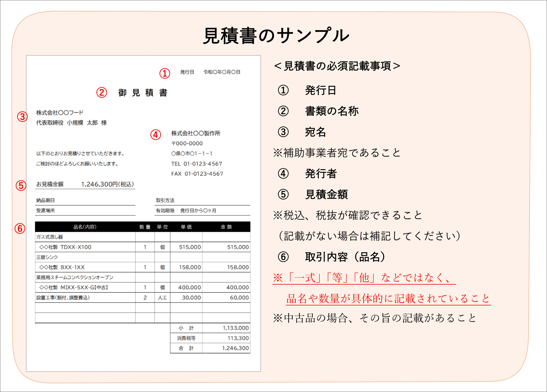Click sentence 'ご検討のほどよろしくお願いいたします。'
547x392 pixels.
(77, 164)
